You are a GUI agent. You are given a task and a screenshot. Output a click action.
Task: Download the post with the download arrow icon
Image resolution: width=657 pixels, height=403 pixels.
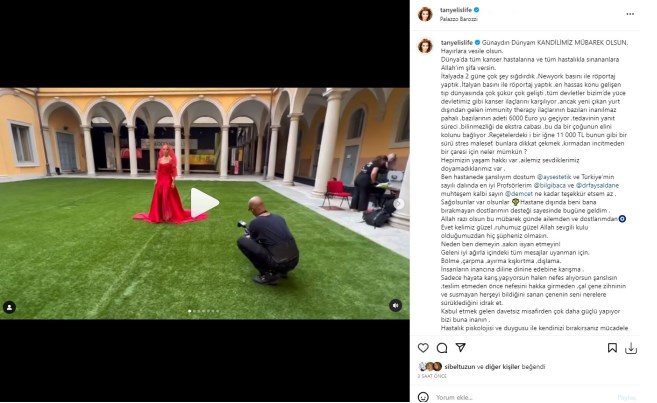(631, 348)
